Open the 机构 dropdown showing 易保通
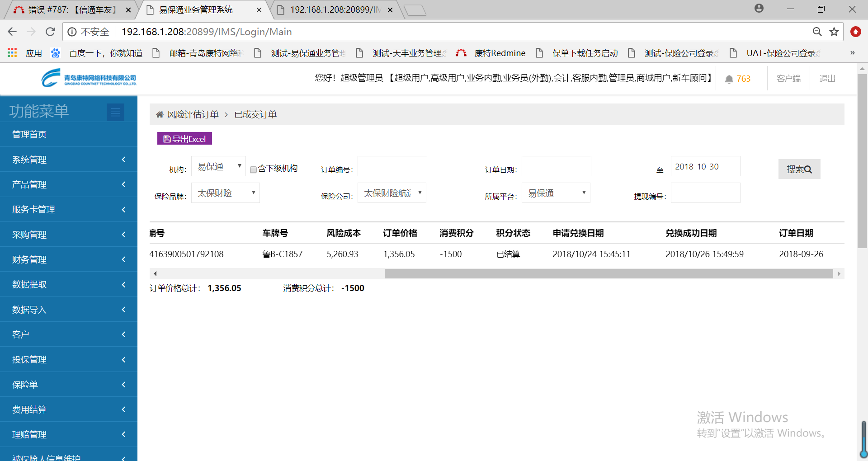868x461 pixels. 218,166
